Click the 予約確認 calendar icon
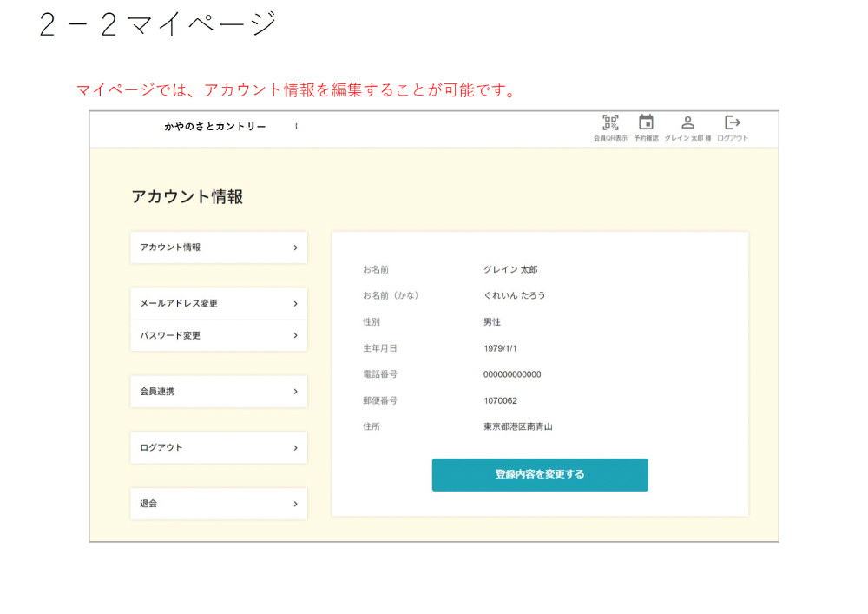868x614 pixels. [646, 123]
